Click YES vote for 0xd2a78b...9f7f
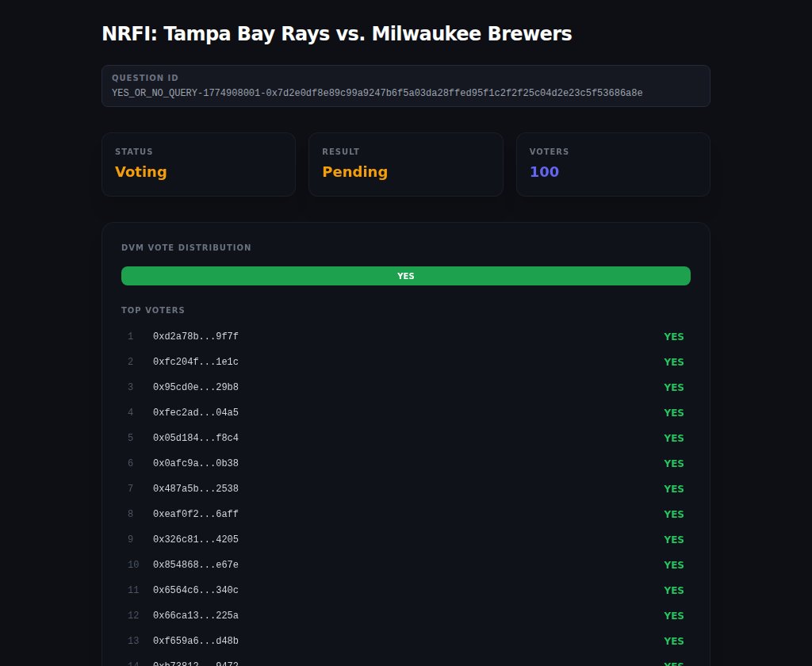Screen dimensions: 812x666 [674, 337]
